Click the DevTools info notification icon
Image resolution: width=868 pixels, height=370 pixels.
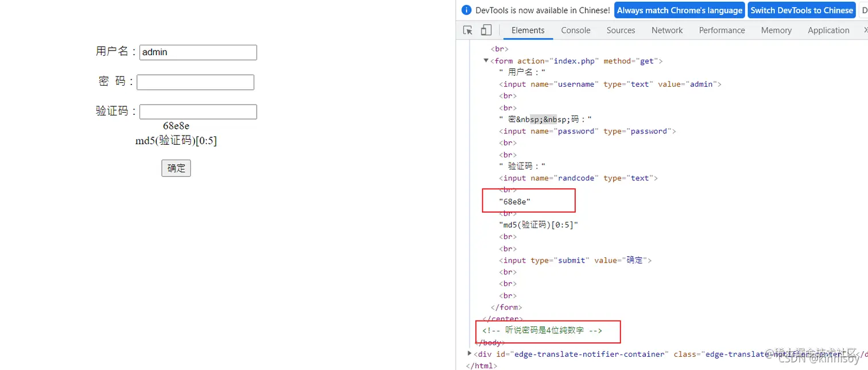pyautogui.click(x=466, y=10)
